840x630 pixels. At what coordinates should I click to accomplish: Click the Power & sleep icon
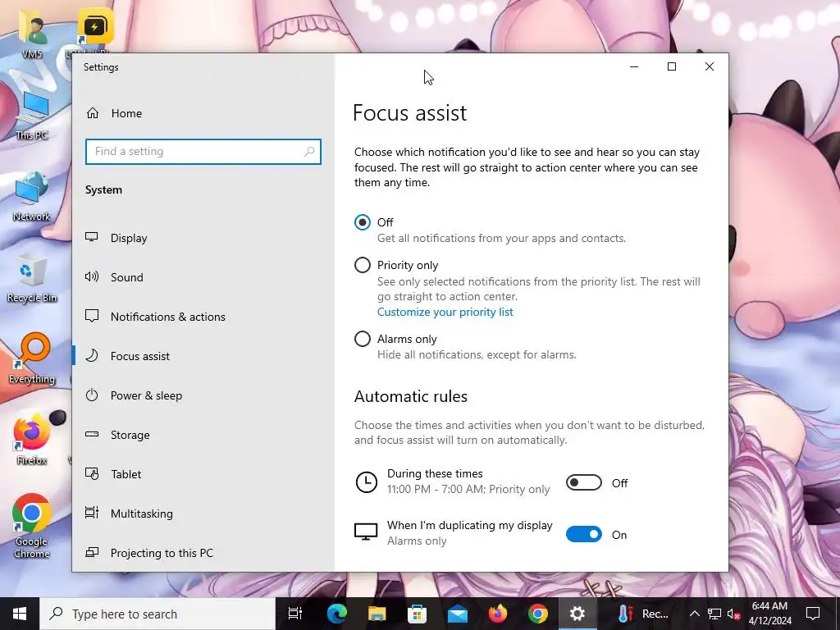click(x=92, y=395)
